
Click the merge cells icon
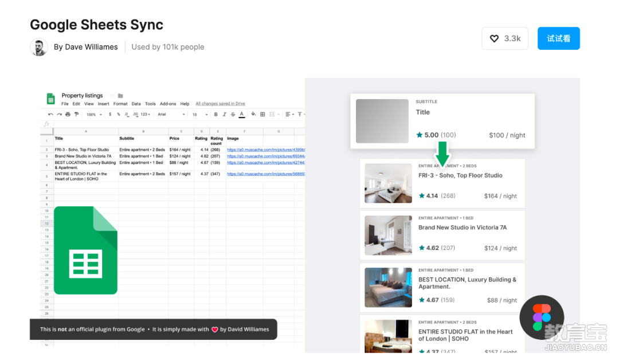272,115
